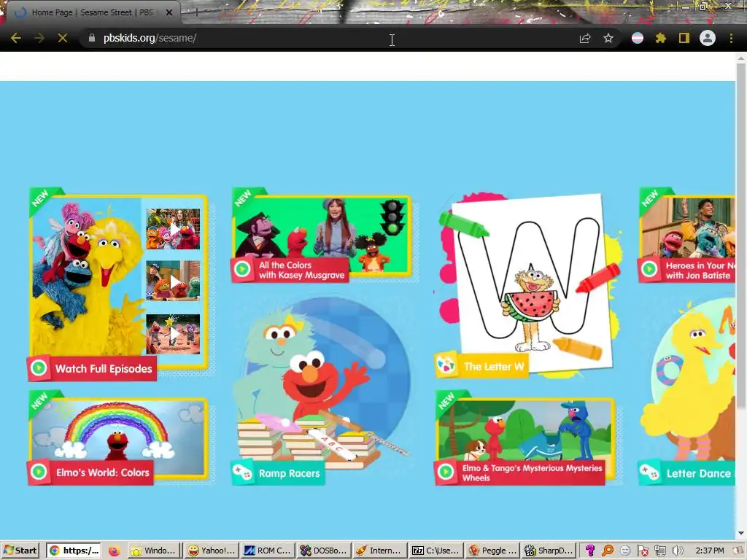Open a new tab with the plus button
Image resolution: width=747 pixels, height=560 pixels.
(x=196, y=12)
